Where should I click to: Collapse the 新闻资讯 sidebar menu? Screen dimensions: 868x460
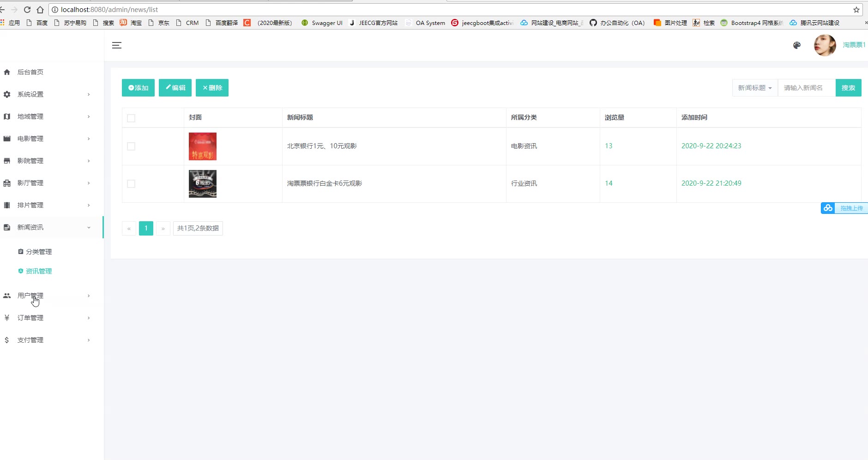pyautogui.click(x=51, y=227)
